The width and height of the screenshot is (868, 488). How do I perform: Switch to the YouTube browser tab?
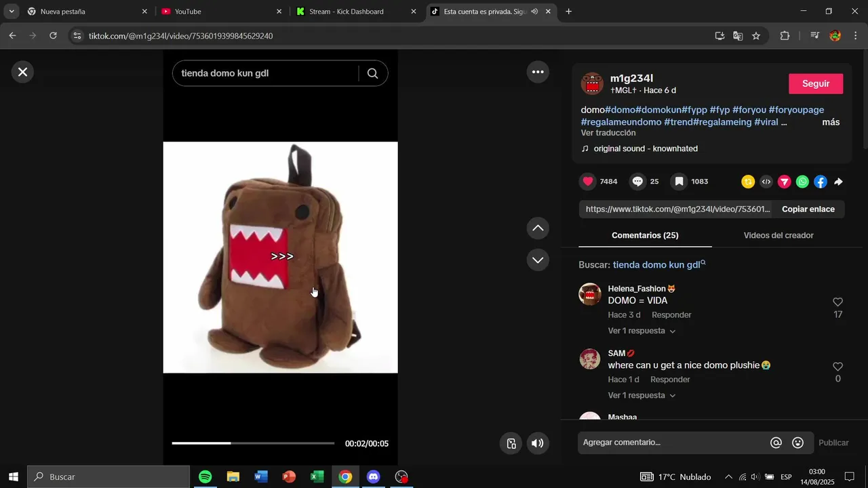pos(222,12)
